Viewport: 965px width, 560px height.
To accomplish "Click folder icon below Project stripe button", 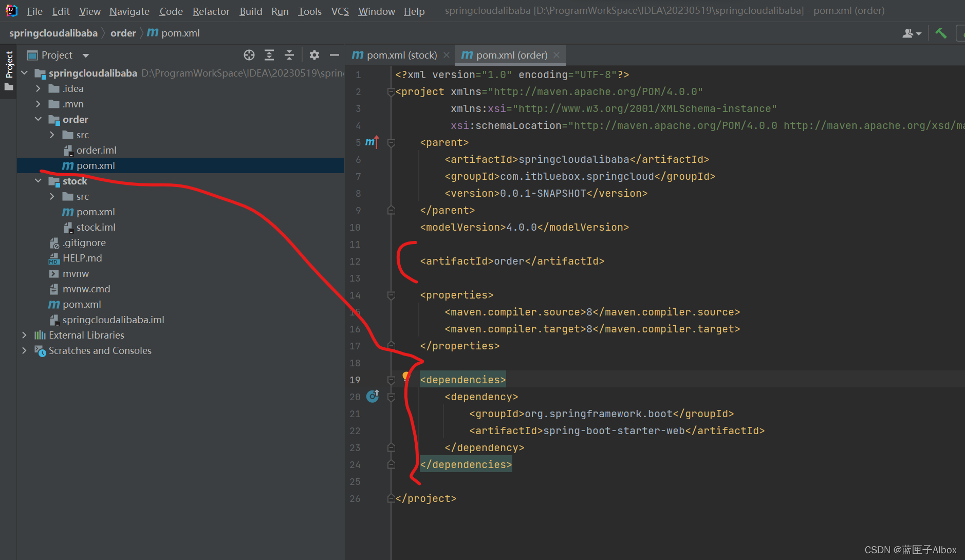I will (9, 87).
